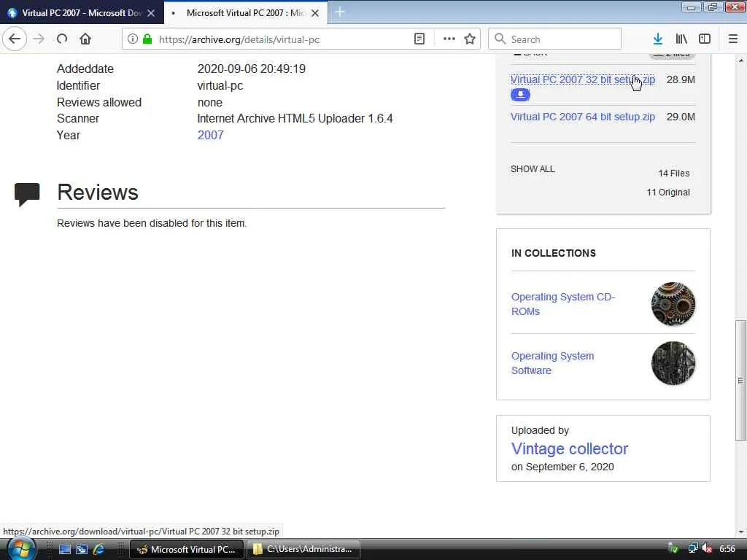Click the Operating System Software thumbnail
Screen dimensions: 747x560
pyautogui.click(x=673, y=363)
